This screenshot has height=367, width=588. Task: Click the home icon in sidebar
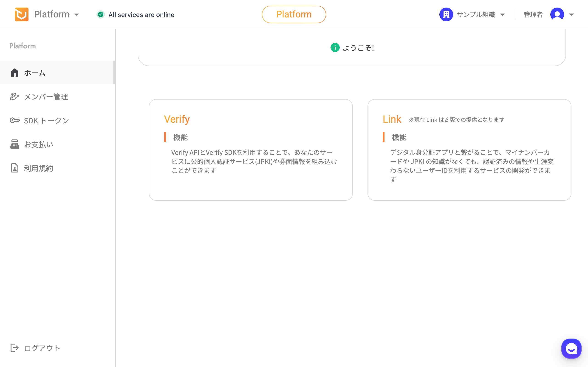coord(14,72)
